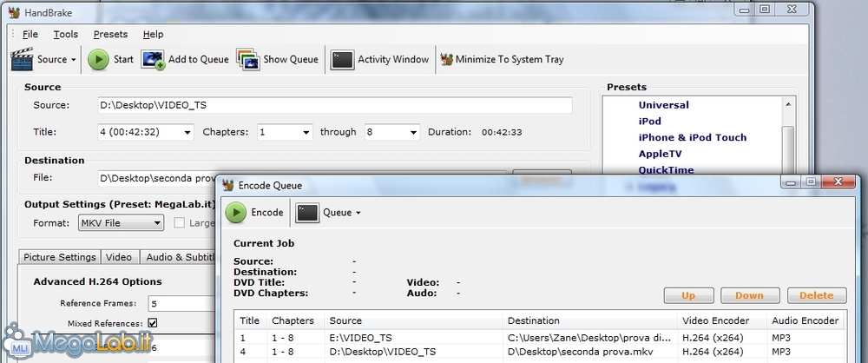
Task: Open the Title dropdown showing 4 (00:42:32)
Action: pos(146,133)
